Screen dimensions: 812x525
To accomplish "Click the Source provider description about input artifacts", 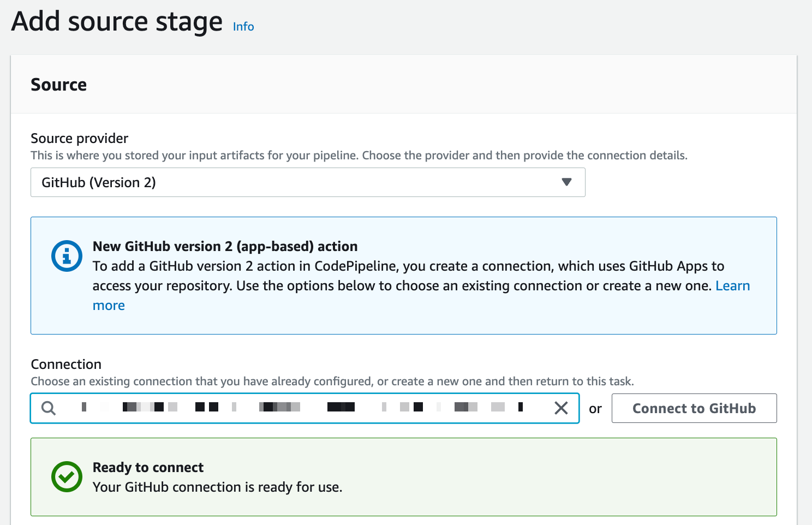I will [x=359, y=156].
